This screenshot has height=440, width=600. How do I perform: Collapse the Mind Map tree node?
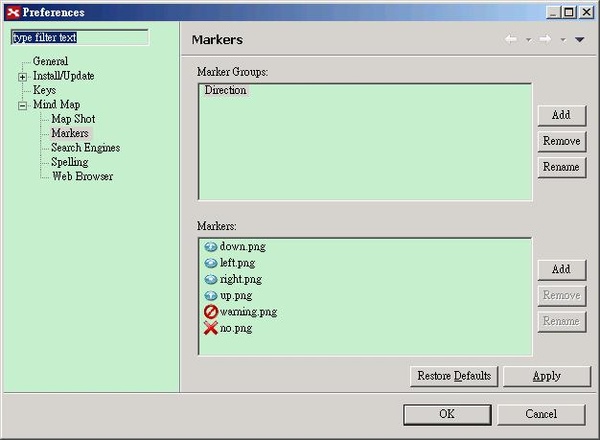click(23, 105)
